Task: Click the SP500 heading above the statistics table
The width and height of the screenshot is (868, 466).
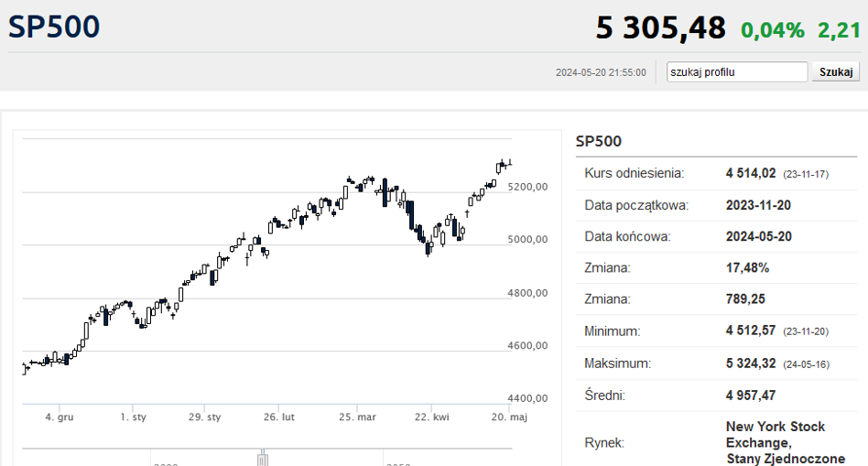Action: (x=599, y=141)
